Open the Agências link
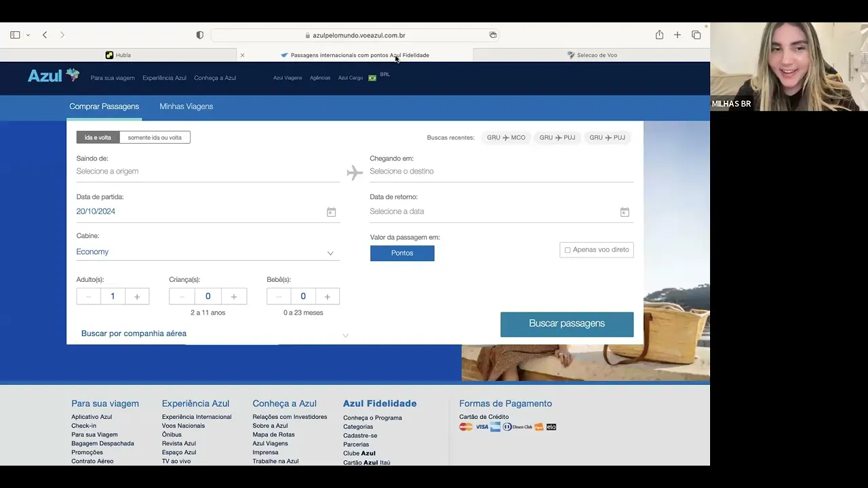Screen dimensions: 868x488 click(320, 78)
